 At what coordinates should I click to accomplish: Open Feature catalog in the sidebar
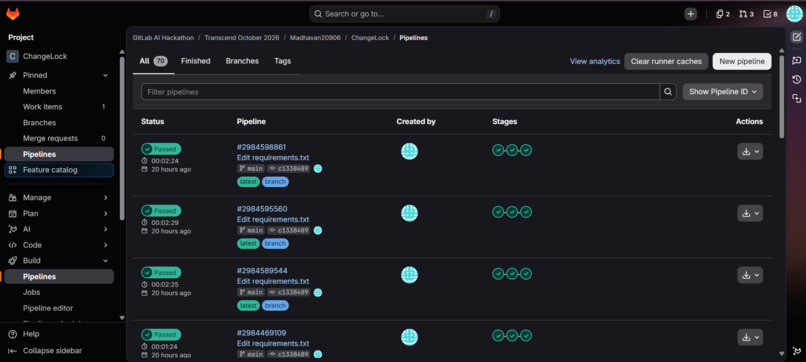click(x=59, y=170)
